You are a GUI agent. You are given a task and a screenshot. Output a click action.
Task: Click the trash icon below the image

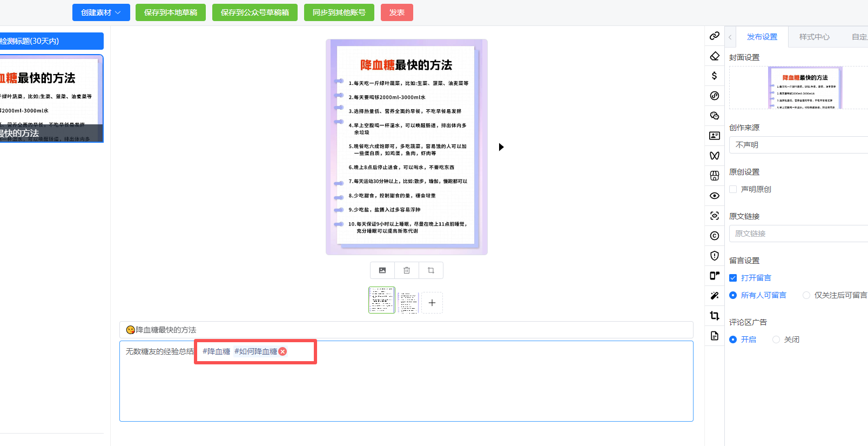407,270
